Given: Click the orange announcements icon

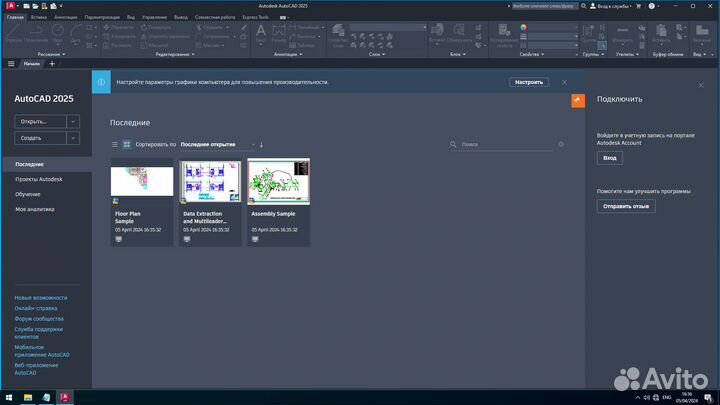Looking at the screenshot, I should pyautogui.click(x=578, y=101).
